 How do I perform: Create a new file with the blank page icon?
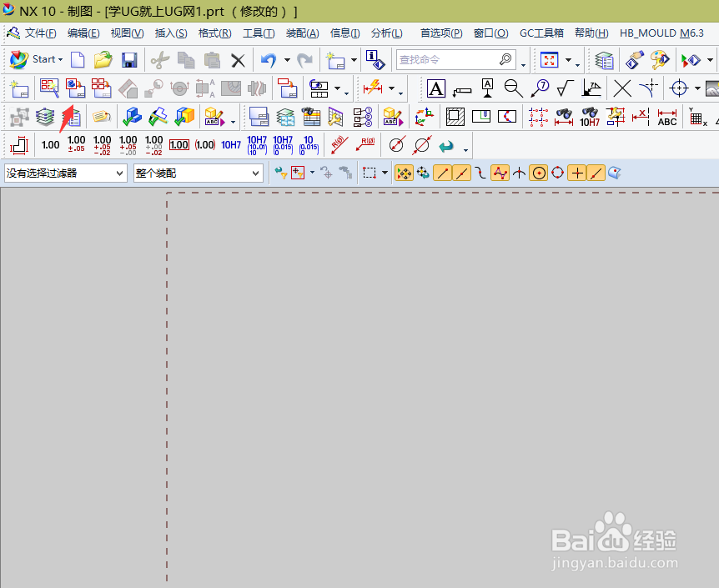tap(78, 59)
